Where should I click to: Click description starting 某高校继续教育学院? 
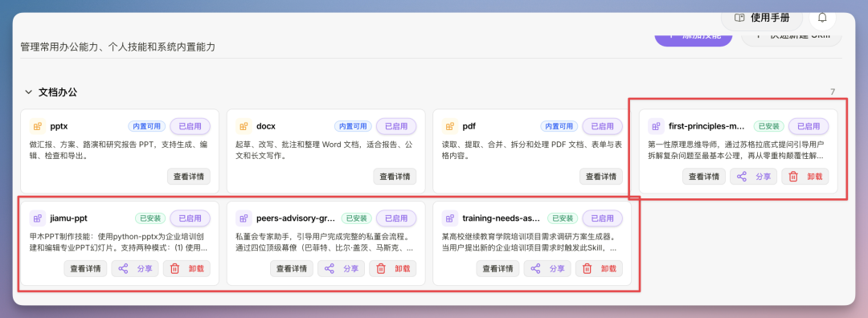(530, 242)
